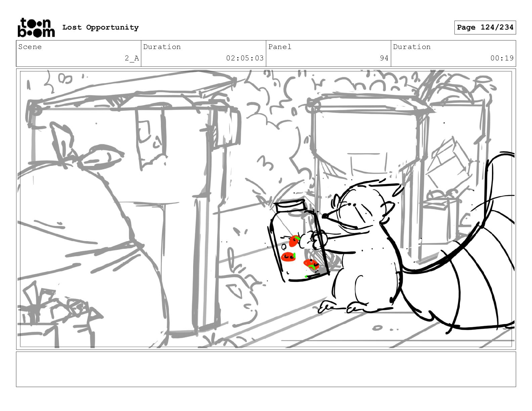Click the Toon Boom logo
This screenshot has height=411, width=532.
click(x=36, y=28)
